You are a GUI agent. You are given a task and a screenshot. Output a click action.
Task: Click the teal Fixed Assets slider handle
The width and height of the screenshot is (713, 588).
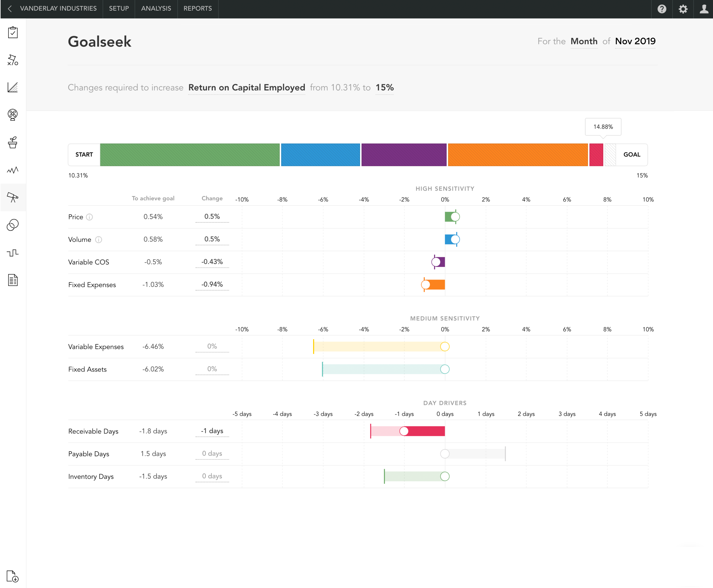click(445, 369)
